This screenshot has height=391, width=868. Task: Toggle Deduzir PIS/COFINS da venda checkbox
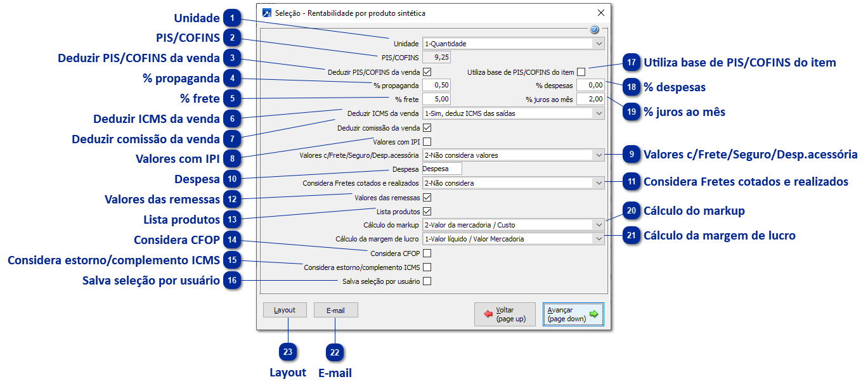pos(427,72)
